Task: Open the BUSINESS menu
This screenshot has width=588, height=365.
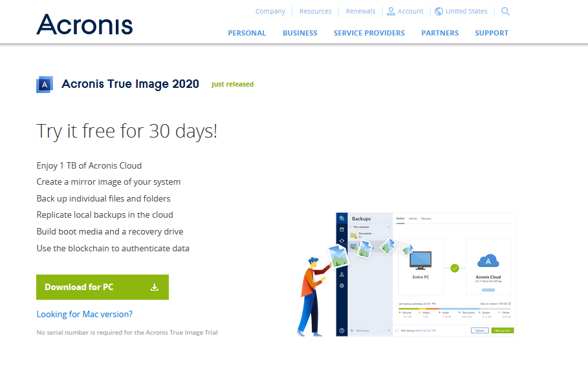Action: (x=300, y=33)
